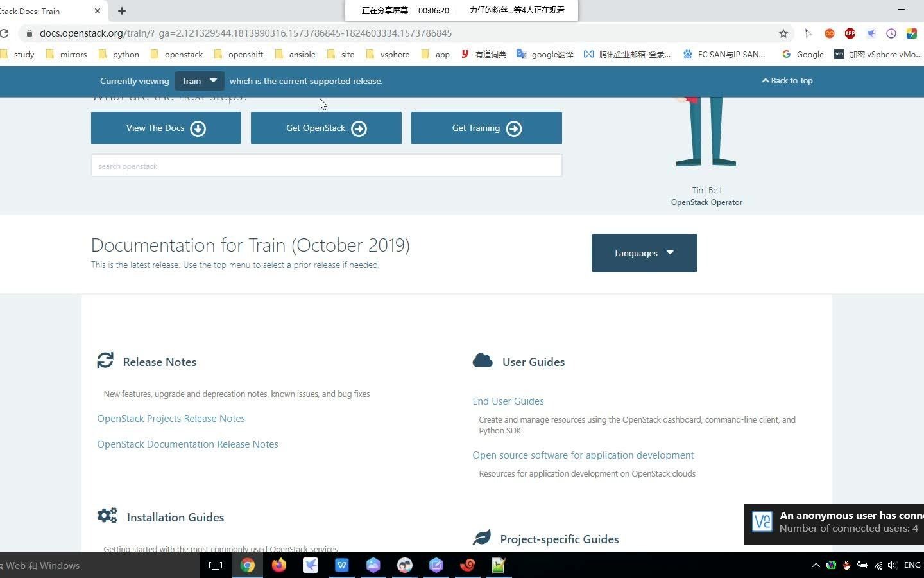Click the Get Training button
Viewport: 924px width, 578px height.
tap(486, 128)
